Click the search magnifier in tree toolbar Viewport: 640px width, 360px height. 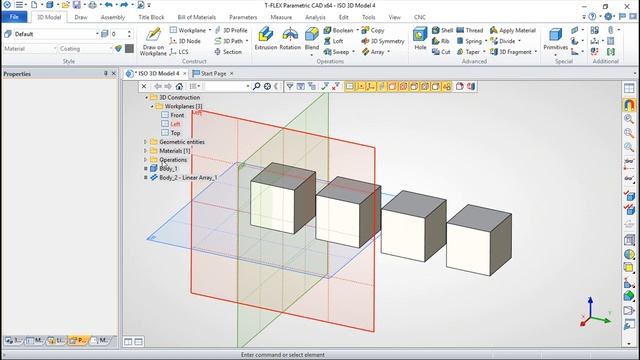point(256,86)
